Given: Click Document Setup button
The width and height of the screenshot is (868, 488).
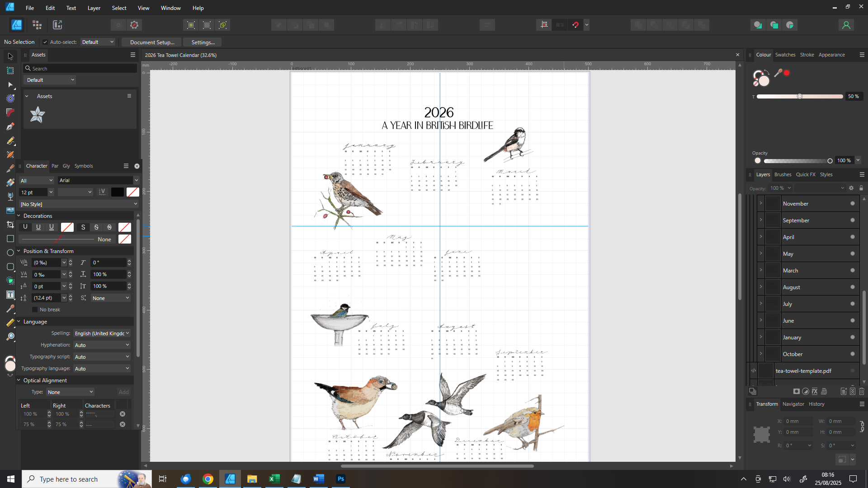Looking at the screenshot, I should (152, 42).
